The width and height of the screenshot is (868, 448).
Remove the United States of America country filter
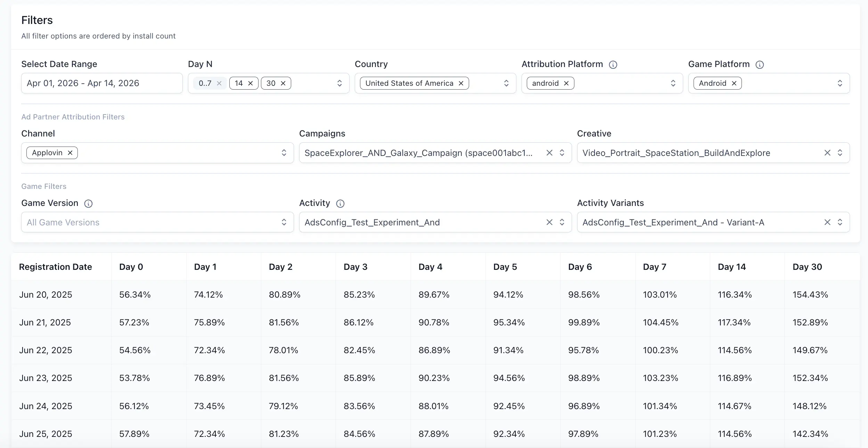[x=460, y=83]
